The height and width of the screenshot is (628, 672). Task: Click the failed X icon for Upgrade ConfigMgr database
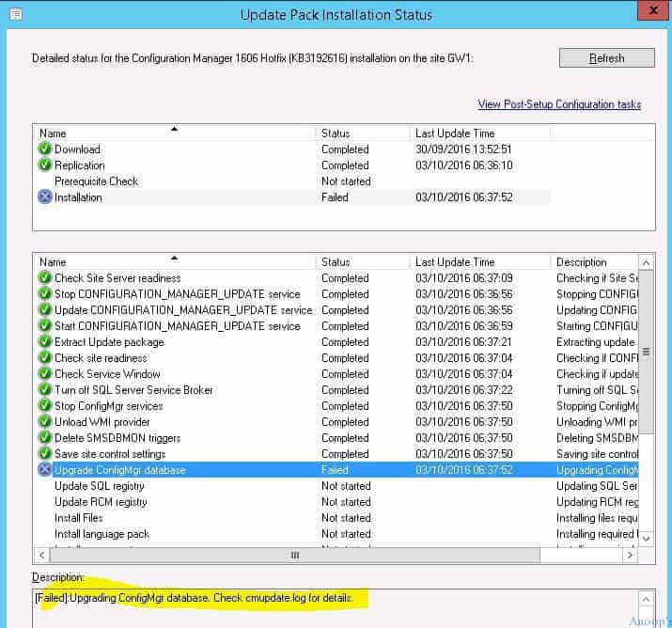click(x=44, y=469)
